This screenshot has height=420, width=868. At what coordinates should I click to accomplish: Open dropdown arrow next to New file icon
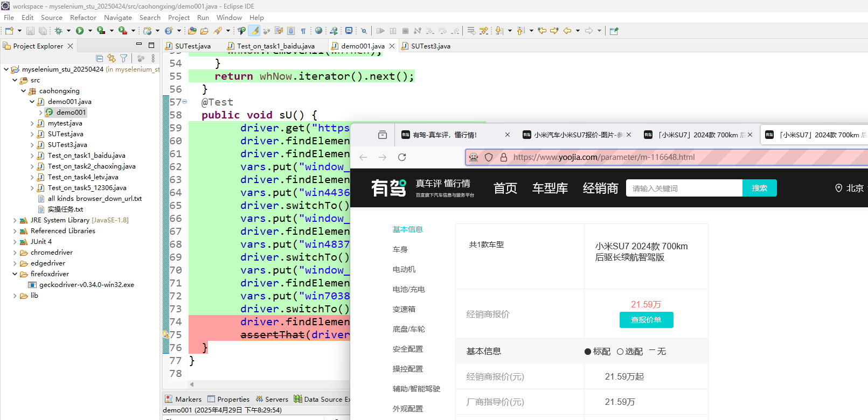pyautogui.click(x=19, y=31)
